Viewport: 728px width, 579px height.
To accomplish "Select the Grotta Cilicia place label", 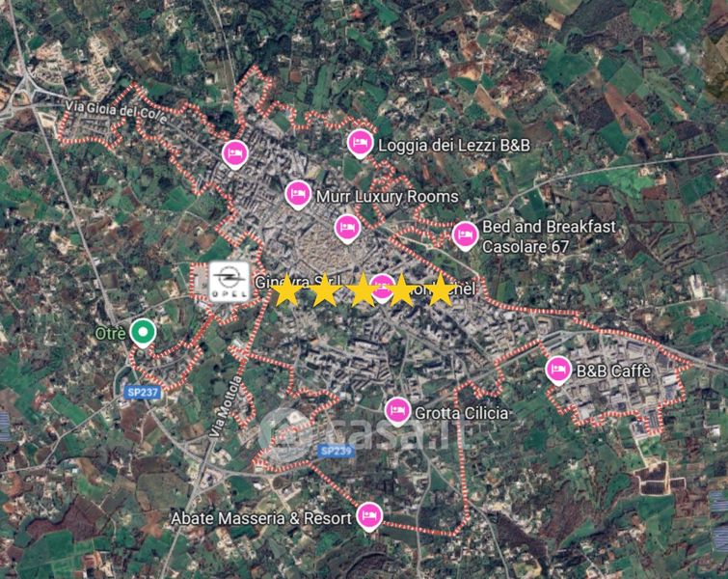I will 461,413.
